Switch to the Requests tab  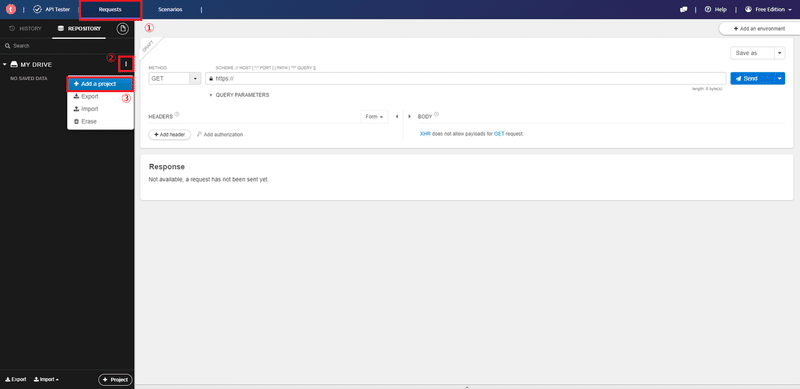pyautogui.click(x=110, y=10)
